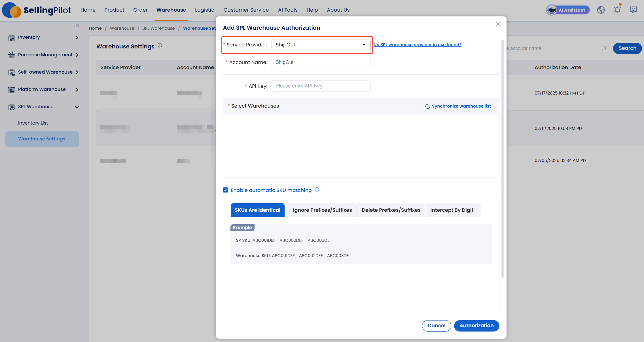Click the Account Name input field
The image size is (644, 342).
coord(321,62)
